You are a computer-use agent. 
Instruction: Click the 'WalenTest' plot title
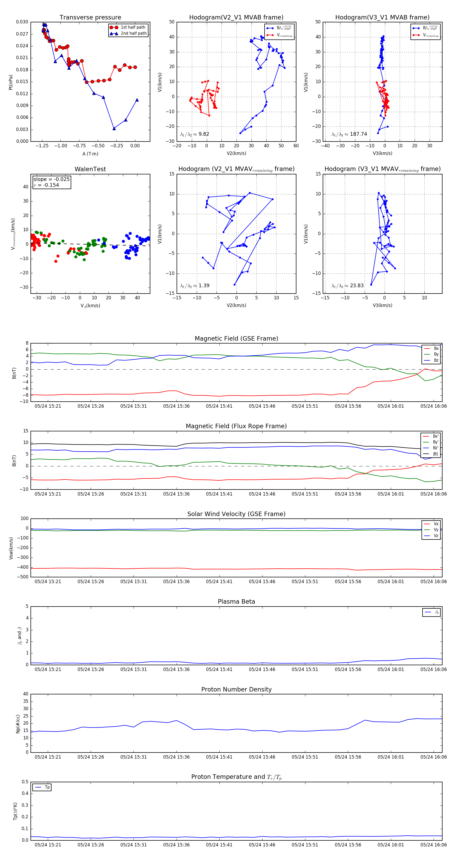(x=90, y=169)
